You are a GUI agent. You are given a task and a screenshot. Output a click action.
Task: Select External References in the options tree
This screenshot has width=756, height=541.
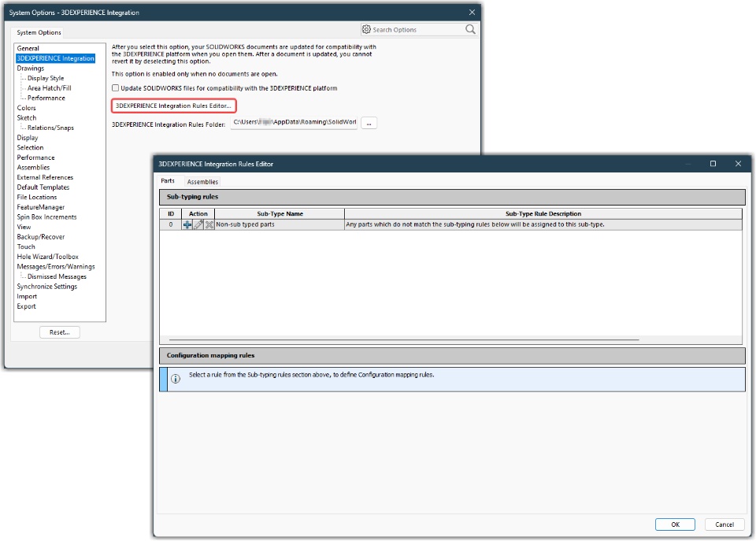(x=45, y=177)
